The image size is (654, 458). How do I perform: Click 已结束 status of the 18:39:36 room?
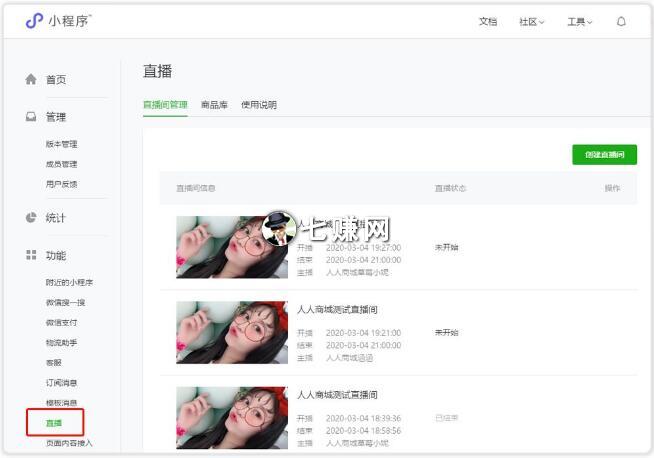[446, 418]
